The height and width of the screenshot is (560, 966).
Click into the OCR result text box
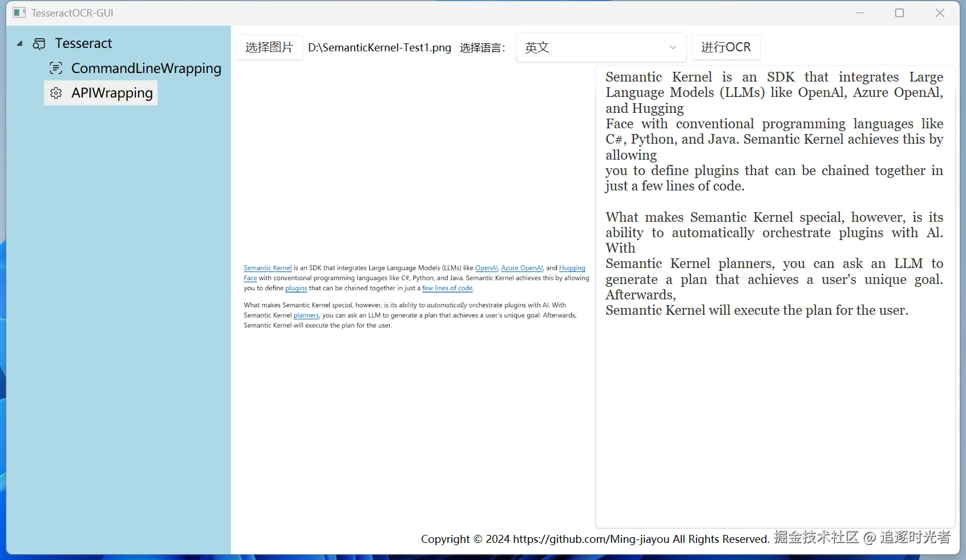pos(775,297)
